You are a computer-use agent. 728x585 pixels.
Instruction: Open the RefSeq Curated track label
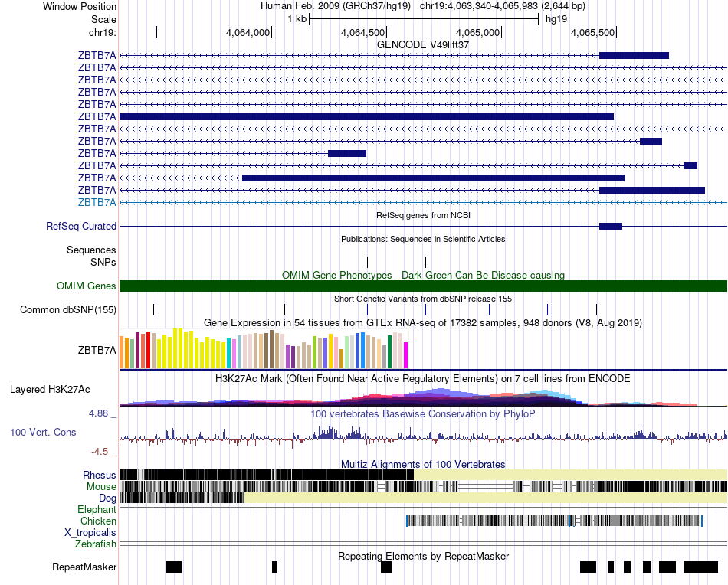click(80, 226)
